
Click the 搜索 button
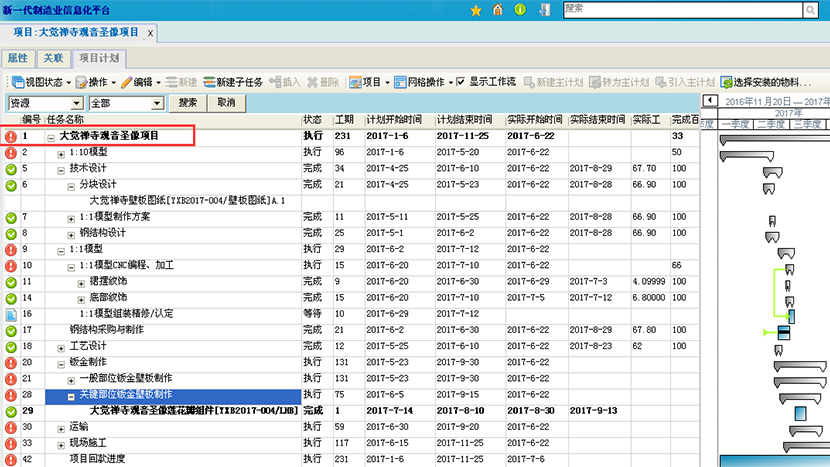click(187, 103)
